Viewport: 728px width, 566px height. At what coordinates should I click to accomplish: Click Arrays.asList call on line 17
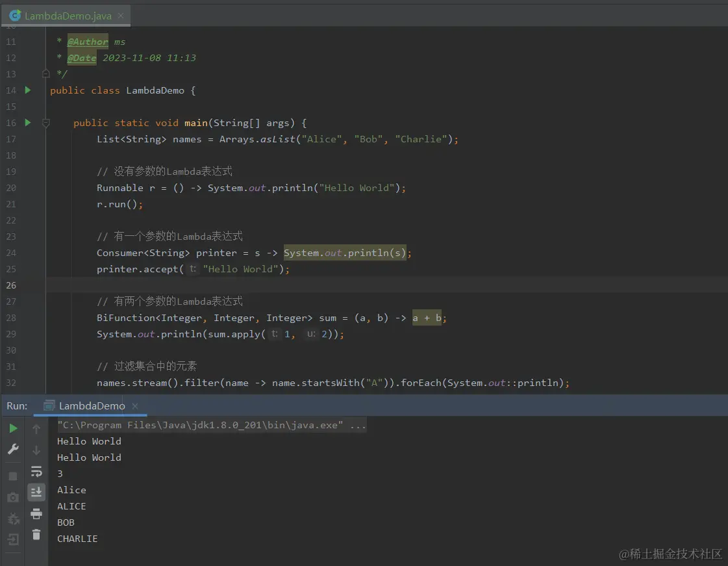point(257,140)
